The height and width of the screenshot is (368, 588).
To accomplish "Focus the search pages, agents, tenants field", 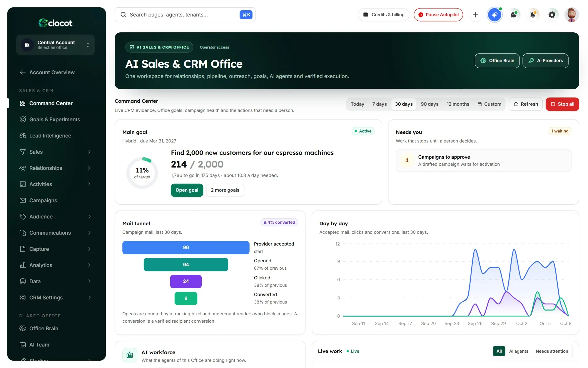I will [x=185, y=15].
